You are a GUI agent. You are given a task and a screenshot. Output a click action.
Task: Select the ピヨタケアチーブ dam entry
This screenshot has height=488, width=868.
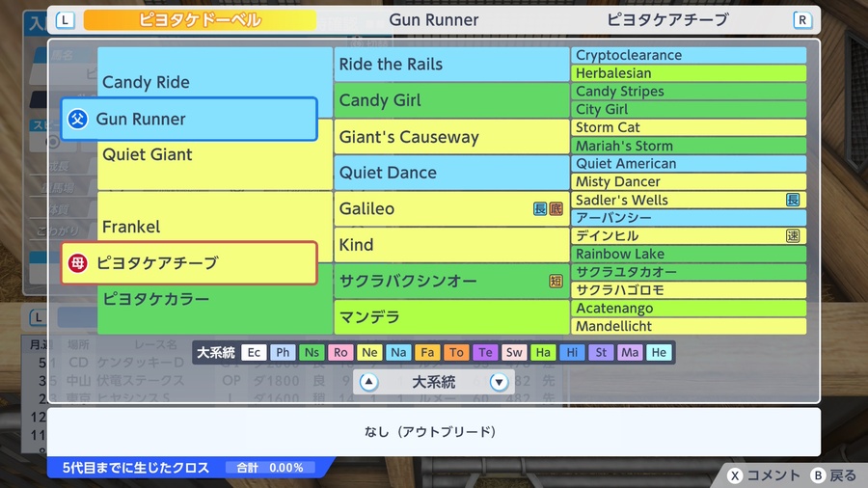click(x=189, y=263)
